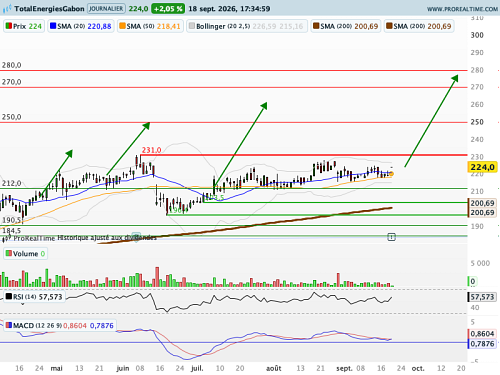This screenshot has width=500, height=375.
Task: Open the SMA (50) 218,41 indicator label
Action: click(x=150, y=26)
